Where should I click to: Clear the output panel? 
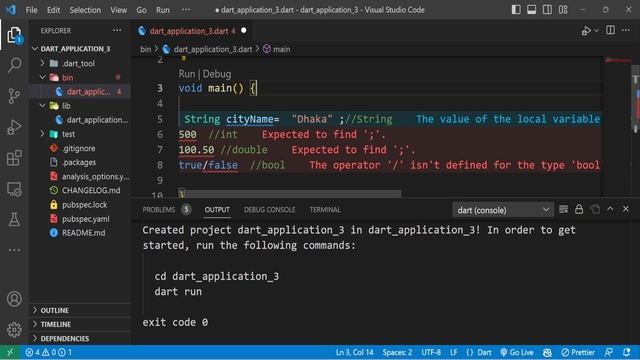[x=563, y=209]
